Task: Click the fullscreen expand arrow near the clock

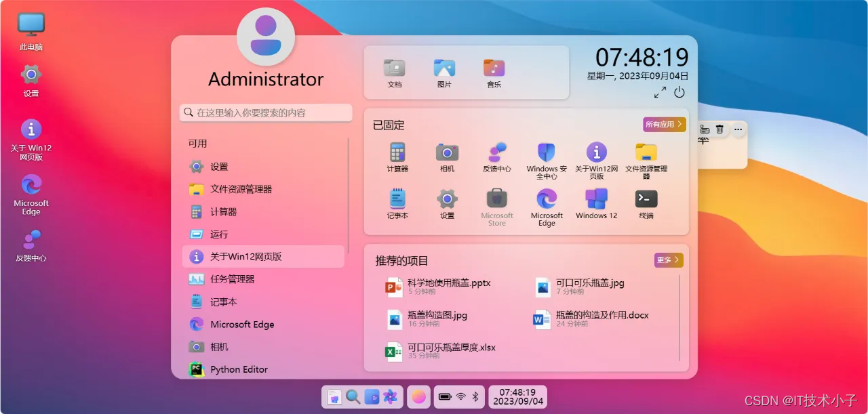Action: pyautogui.click(x=659, y=93)
